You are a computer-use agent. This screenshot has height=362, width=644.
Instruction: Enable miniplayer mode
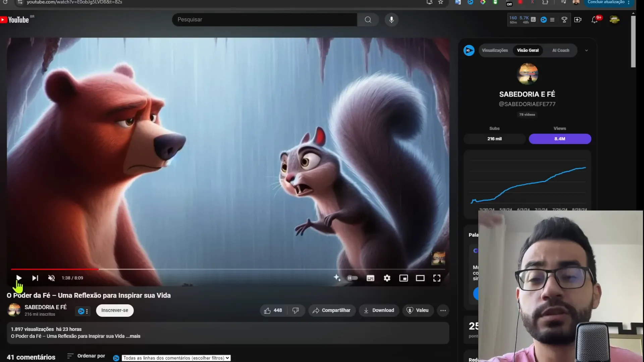click(x=404, y=278)
